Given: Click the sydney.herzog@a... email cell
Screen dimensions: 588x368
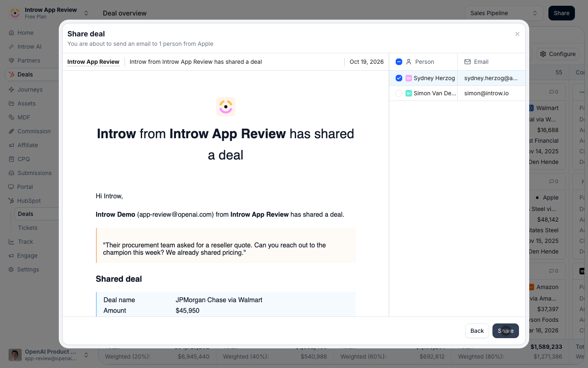Looking at the screenshot, I should click(491, 78).
